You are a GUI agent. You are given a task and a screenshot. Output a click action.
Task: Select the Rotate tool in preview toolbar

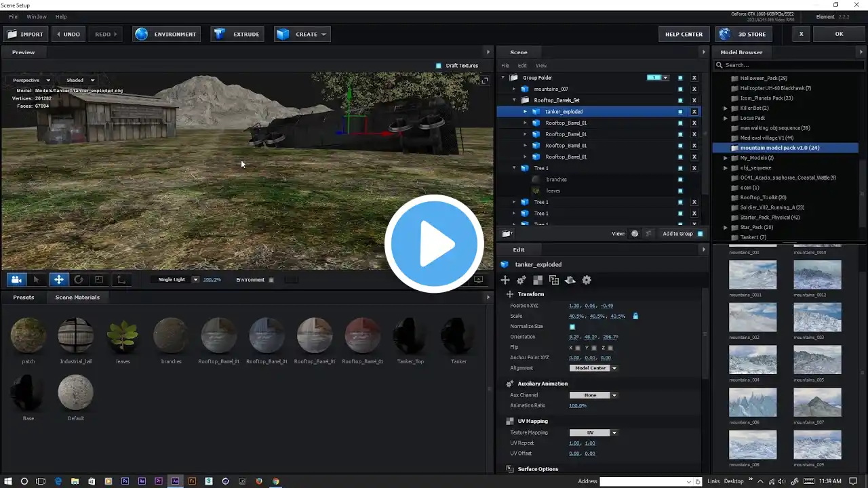point(79,279)
